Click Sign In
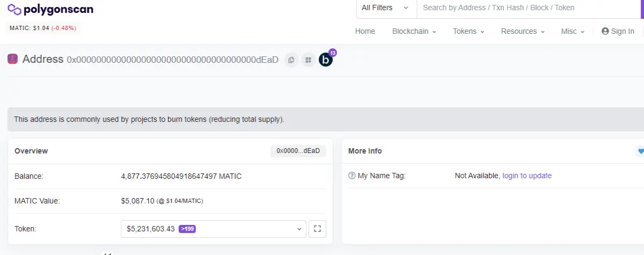Image resolution: width=644 pixels, height=255 pixels. pyautogui.click(x=618, y=31)
